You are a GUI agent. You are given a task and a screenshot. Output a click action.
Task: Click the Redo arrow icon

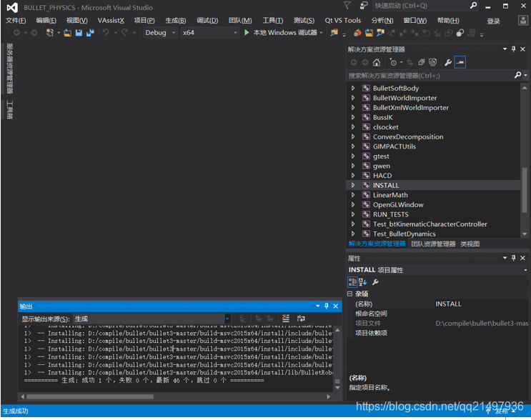pos(124,32)
